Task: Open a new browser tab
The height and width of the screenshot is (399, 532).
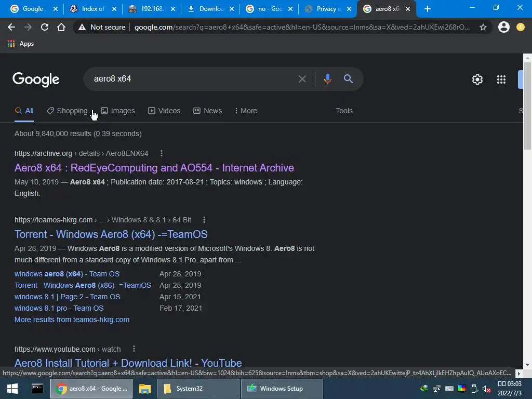Action: coord(428,9)
